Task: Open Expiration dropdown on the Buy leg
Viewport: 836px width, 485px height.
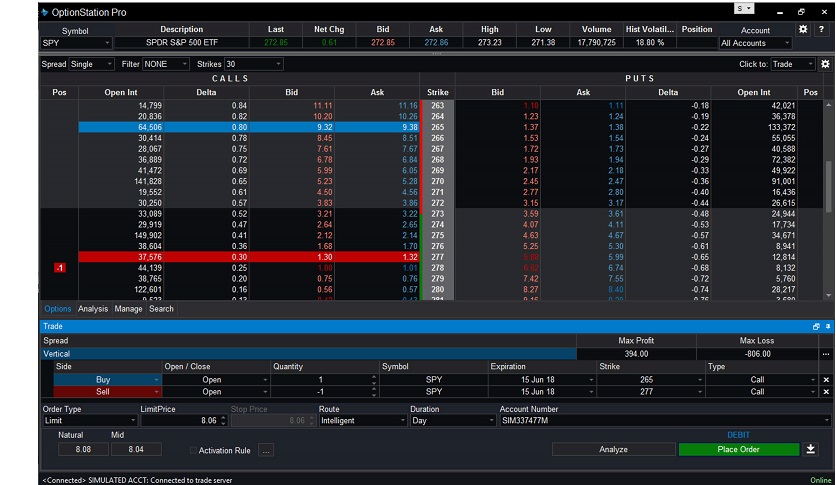Action: 541,379
